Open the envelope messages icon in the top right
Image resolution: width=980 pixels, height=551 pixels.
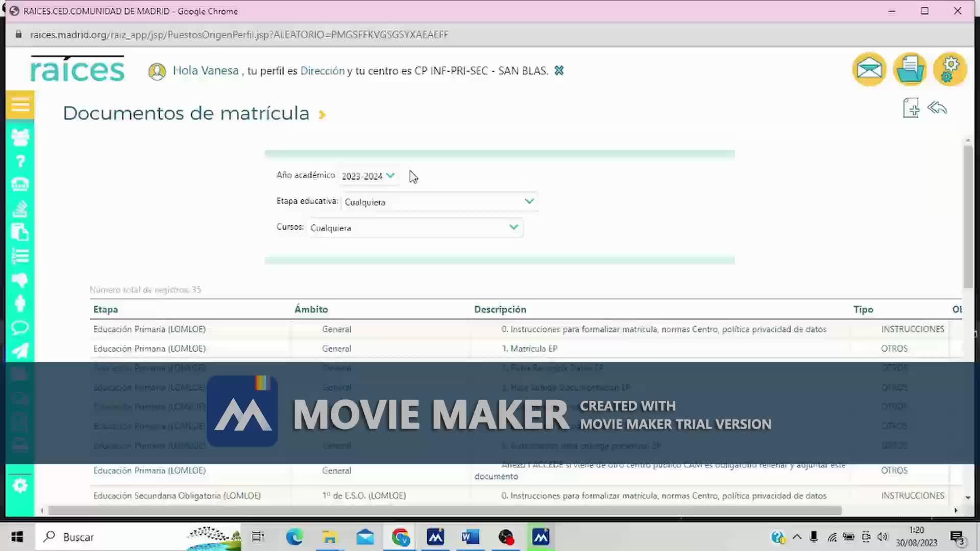click(x=869, y=69)
